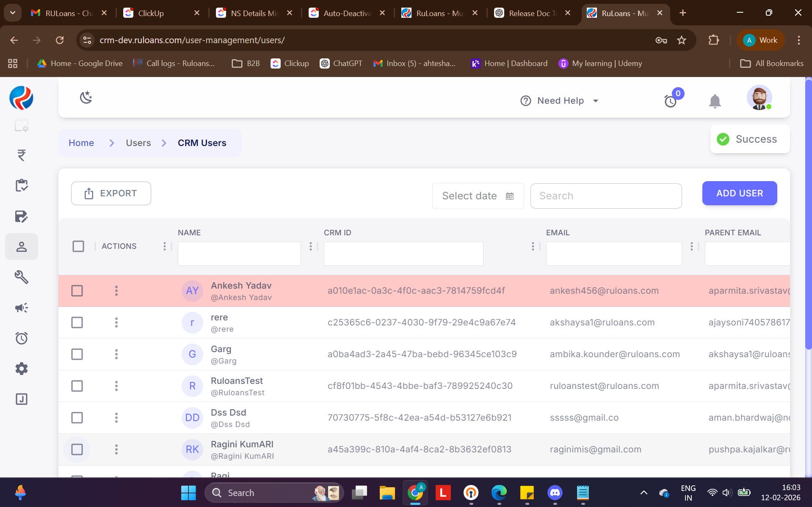The image size is (812, 507).
Task: Open the rupee sidebar menu icon
Action: [22, 155]
